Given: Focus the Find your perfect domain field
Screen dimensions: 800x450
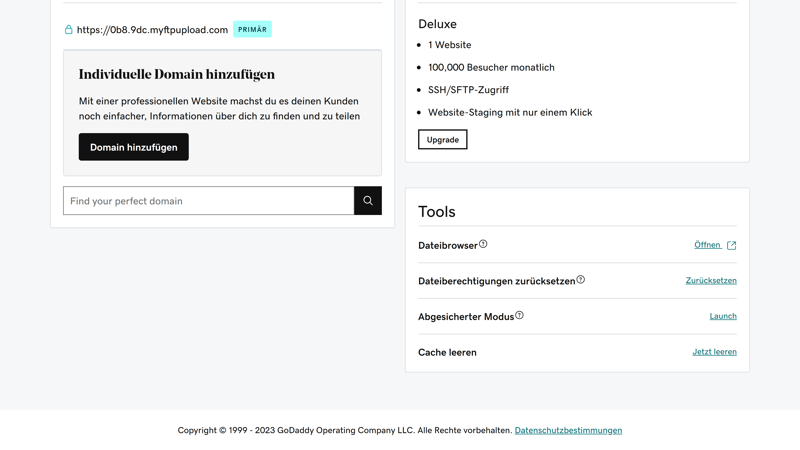Looking at the screenshot, I should tap(208, 201).
